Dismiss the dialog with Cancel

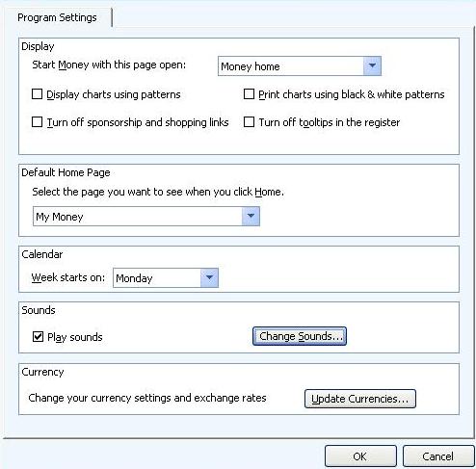pyautogui.click(x=438, y=456)
